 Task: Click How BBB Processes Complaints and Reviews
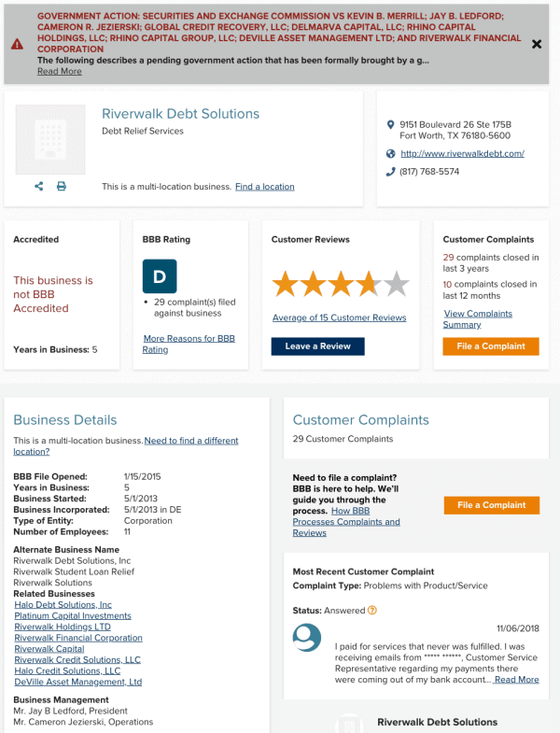click(346, 522)
